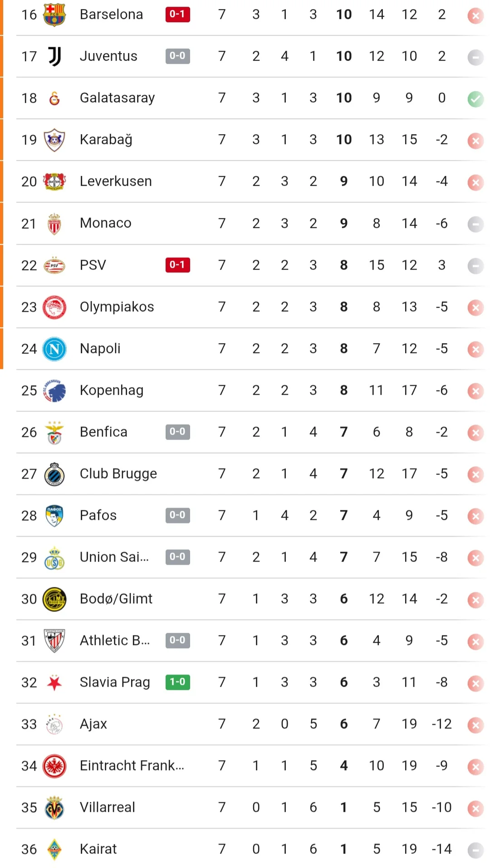Image resolution: width=490 pixels, height=868 pixels.
Task: Click PSV's red 0-1 live score
Action: click(x=177, y=265)
